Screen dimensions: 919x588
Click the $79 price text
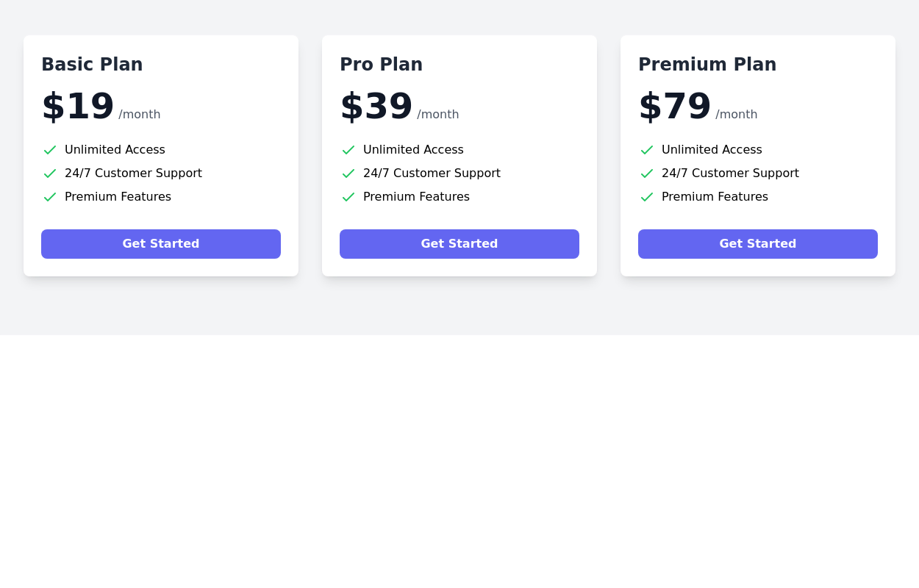(675, 107)
